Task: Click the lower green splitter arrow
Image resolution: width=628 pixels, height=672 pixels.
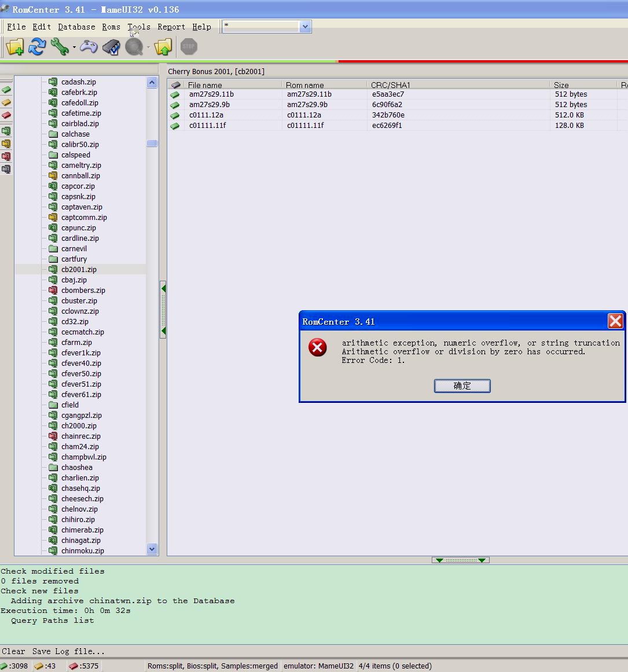Action: (163, 331)
